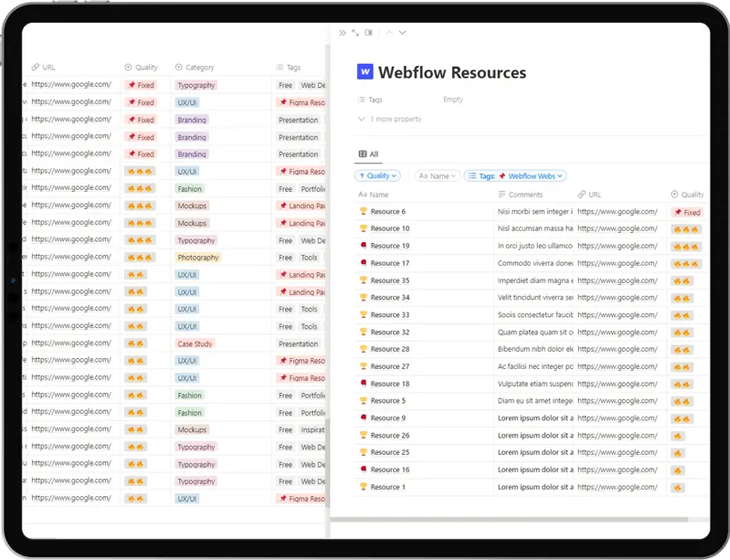Click the Photography category tag in left table

coord(198,257)
